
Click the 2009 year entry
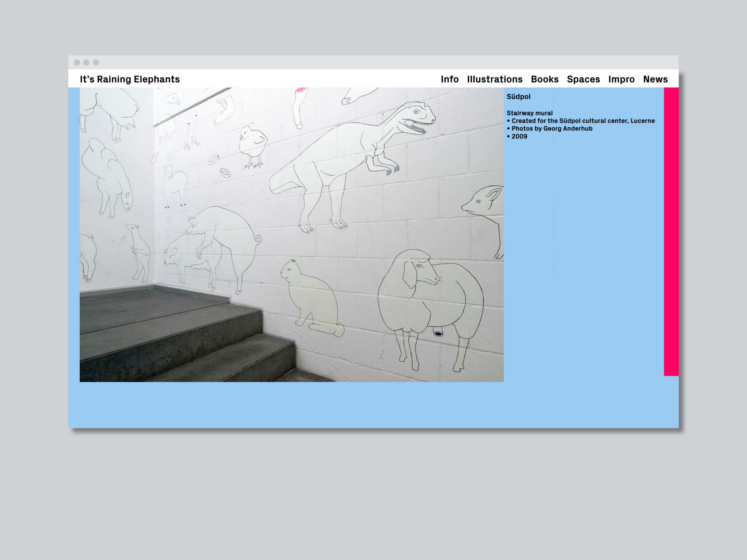(x=519, y=136)
